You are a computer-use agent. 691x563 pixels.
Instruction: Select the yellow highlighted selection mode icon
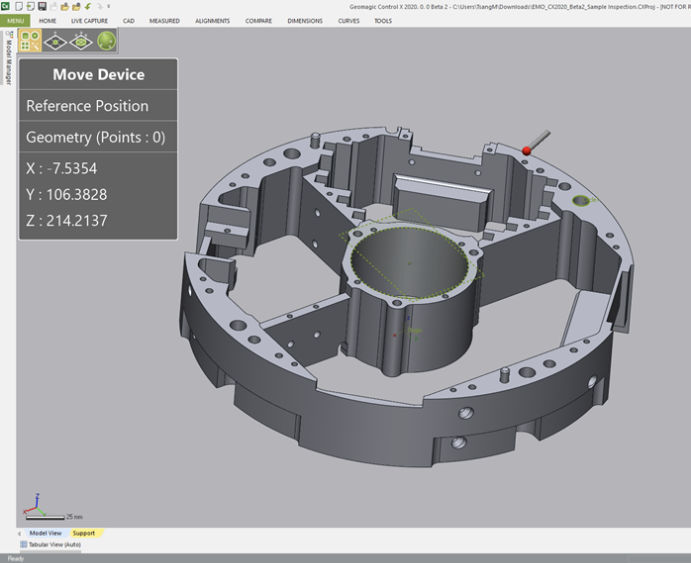(30, 42)
